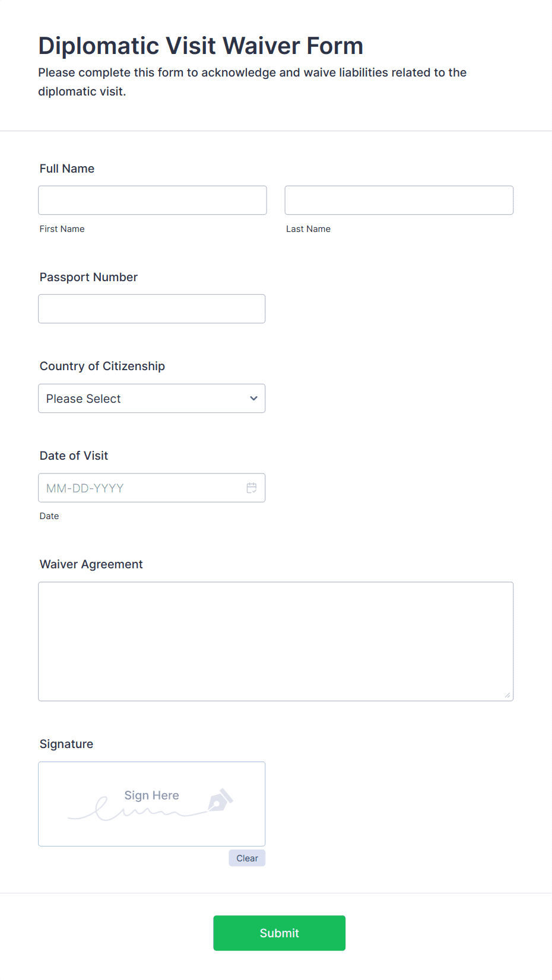Click the Diplomatic Visit Waiver Form heading

[201, 46]
